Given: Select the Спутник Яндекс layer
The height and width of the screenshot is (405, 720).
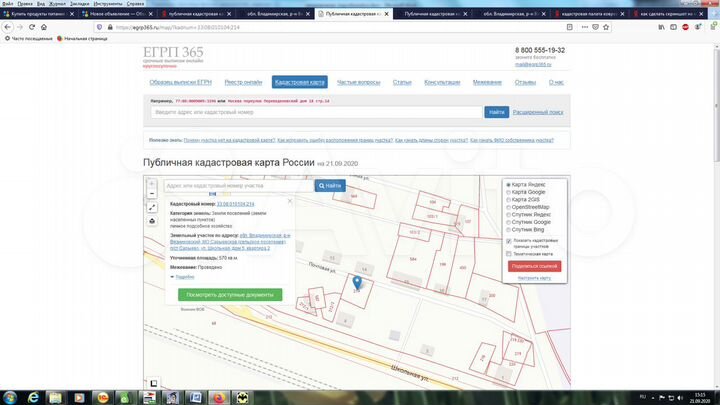Looking at the screenshot, I should pyautogui.click(x=508, y=214).
